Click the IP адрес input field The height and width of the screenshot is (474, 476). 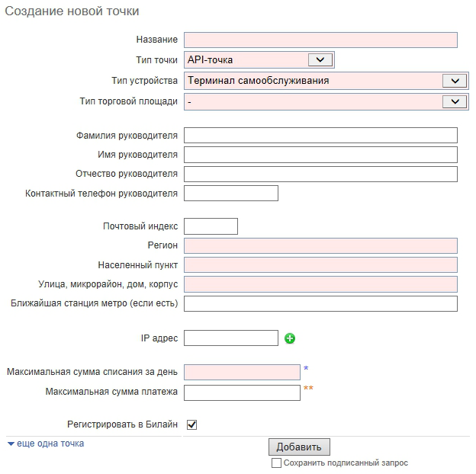point(231,338)
